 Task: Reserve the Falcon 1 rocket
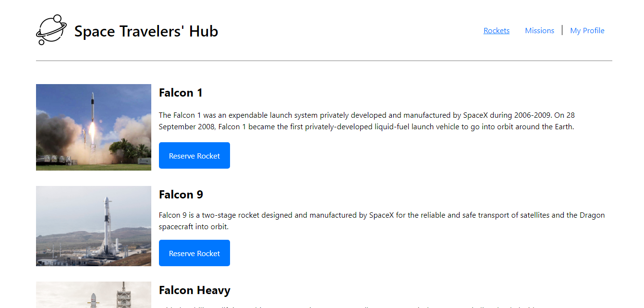click(194, 156)
